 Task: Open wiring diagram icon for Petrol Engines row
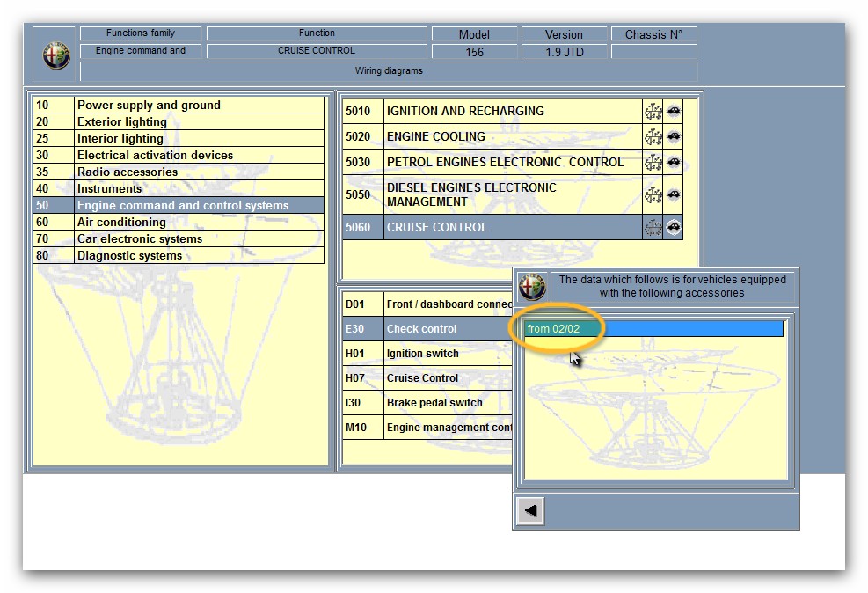coord(653,162)
